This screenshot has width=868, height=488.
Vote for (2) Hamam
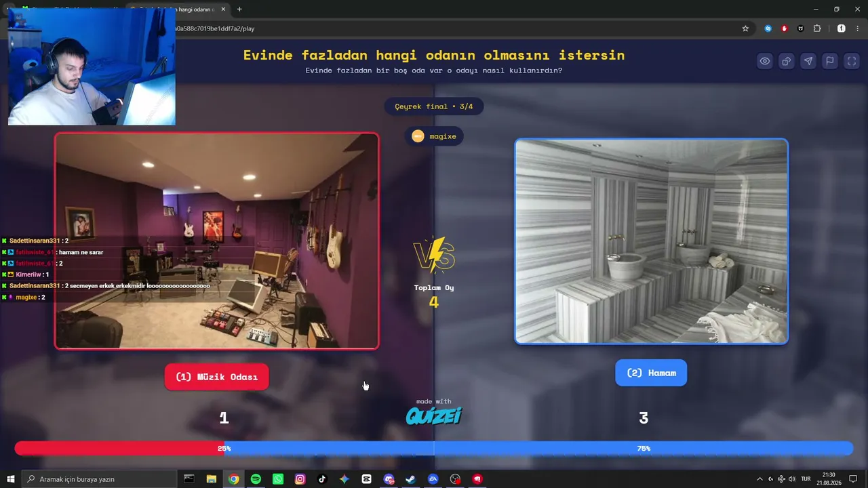(x=651, y=373)
